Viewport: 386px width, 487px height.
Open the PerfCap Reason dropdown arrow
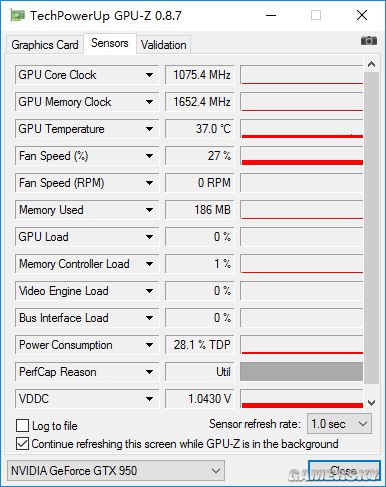click(149, 372)
